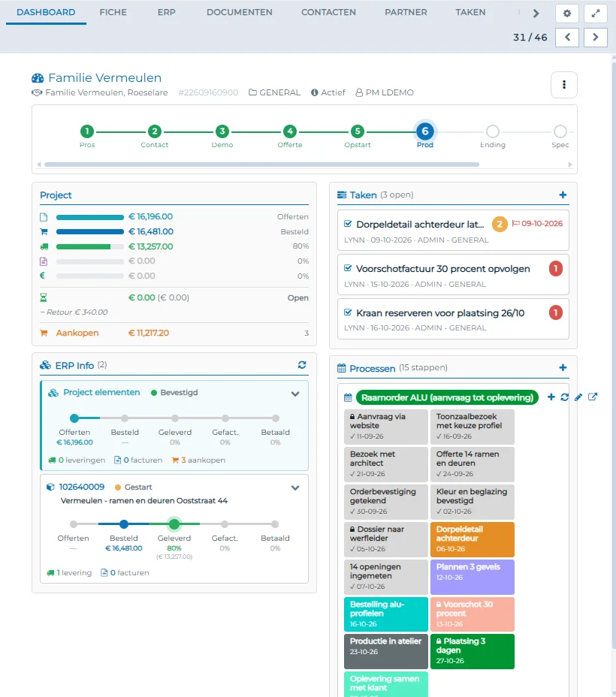Click the Besteld progress bar
This screenshot has height=697, width=616.
click(90, 231)
